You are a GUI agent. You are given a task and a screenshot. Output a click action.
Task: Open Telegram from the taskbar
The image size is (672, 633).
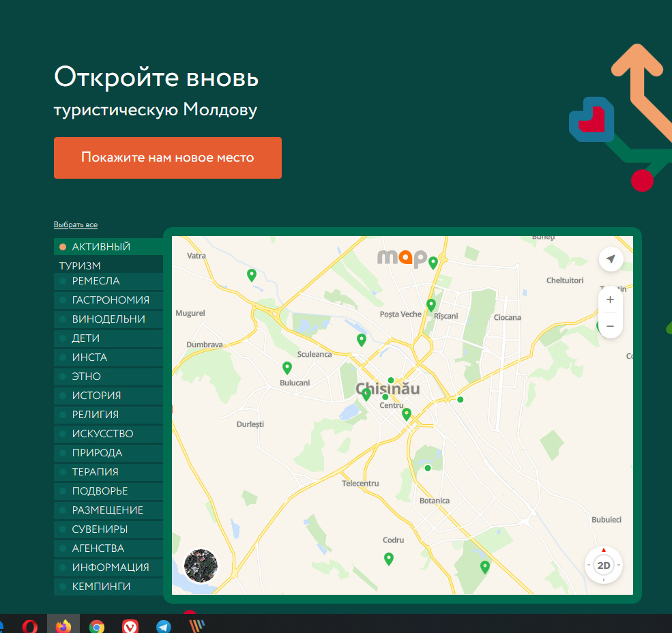[x=163, y=627]
